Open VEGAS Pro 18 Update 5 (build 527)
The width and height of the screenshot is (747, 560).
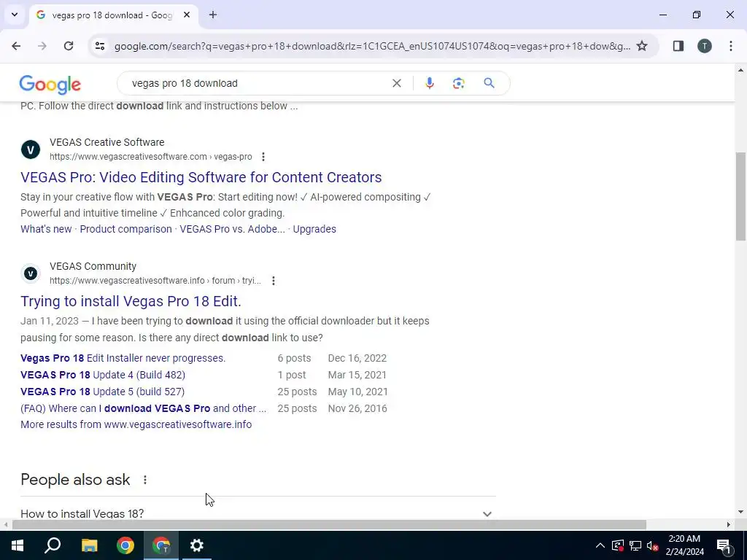(102, 392)
